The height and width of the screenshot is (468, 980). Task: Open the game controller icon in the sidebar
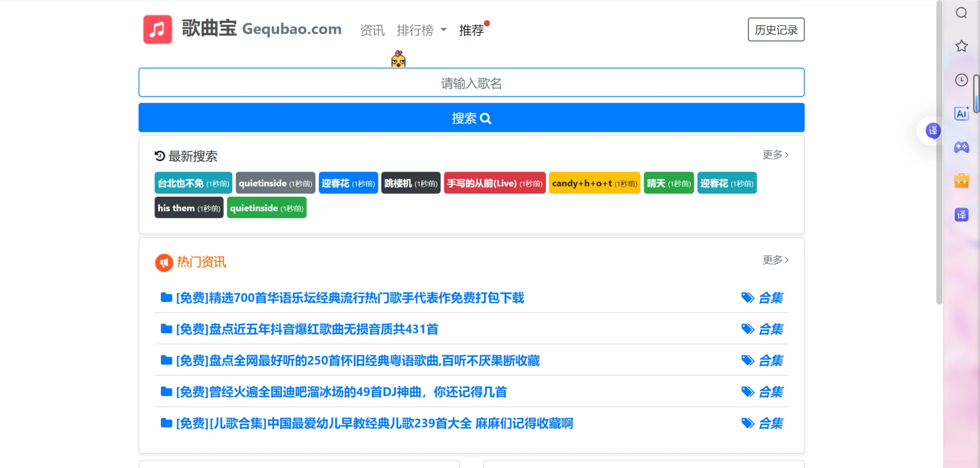(961, 147)
